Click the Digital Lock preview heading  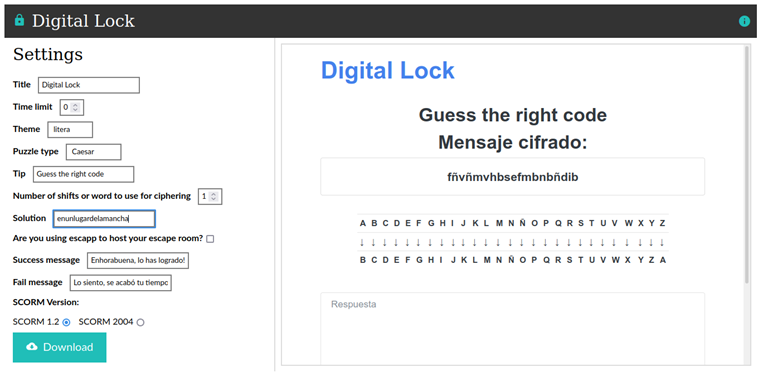pyautogui.click(x=388, y=71)
